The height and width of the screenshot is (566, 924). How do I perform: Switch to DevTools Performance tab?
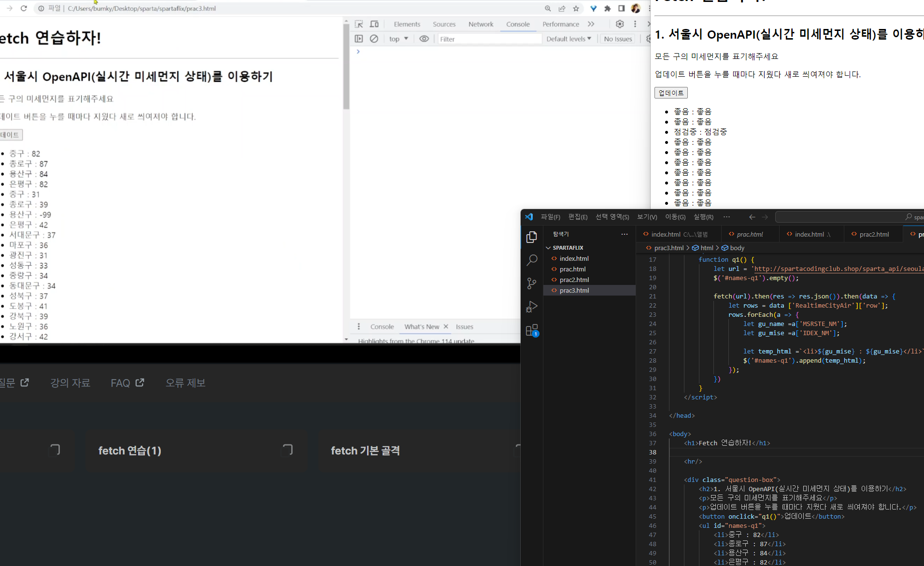(x=560, y=24)
